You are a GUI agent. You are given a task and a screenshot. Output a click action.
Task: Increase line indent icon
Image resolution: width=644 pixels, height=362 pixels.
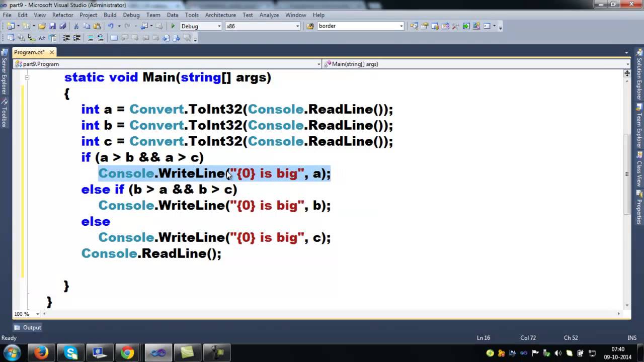[76, 38]
